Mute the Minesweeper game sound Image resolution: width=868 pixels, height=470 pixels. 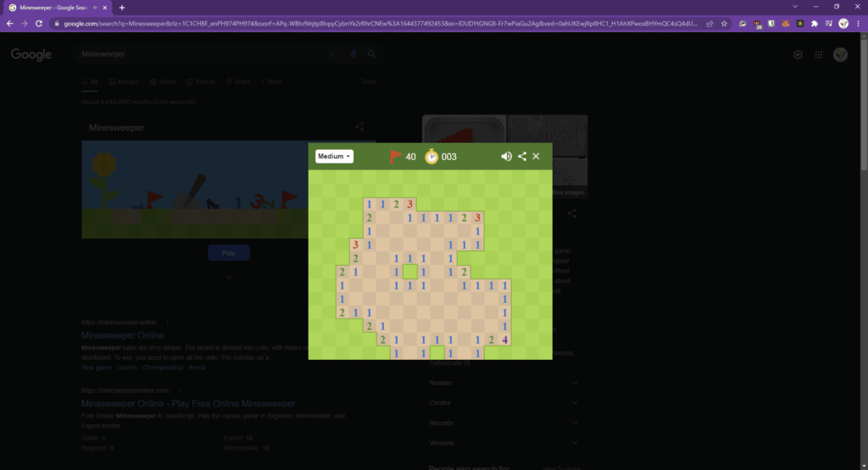tap(506, 157)
